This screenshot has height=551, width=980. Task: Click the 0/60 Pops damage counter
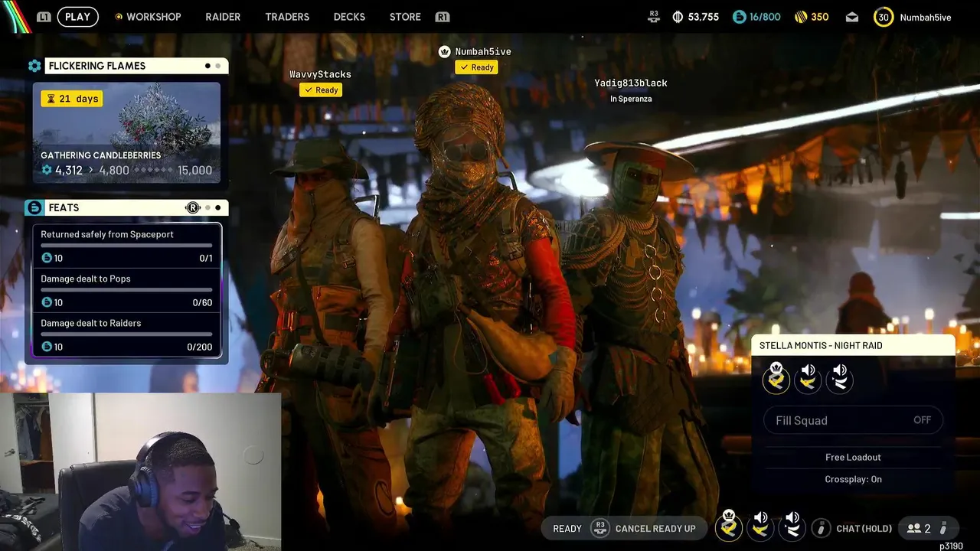[x=202, y=302]
